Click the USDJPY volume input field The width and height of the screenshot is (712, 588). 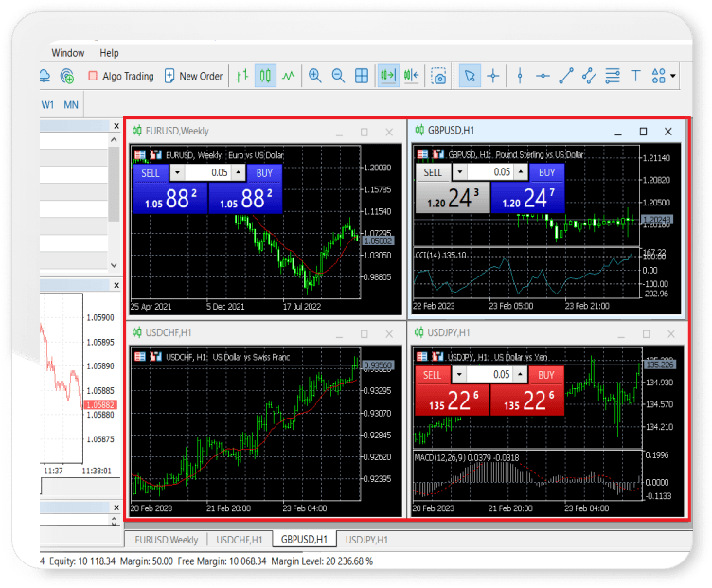coord(496,375)
